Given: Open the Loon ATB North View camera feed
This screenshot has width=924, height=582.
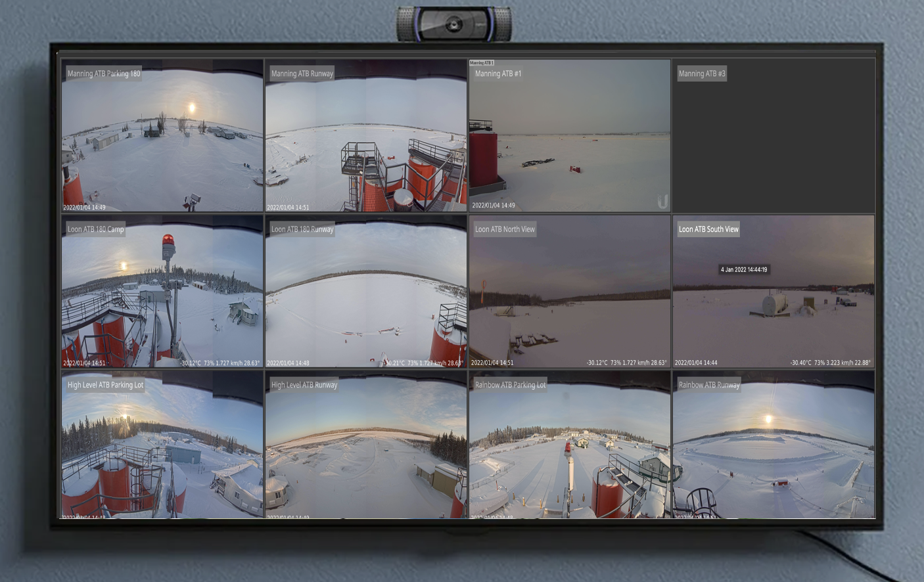Looking at the screenshot, I should [x=570, y=291].
